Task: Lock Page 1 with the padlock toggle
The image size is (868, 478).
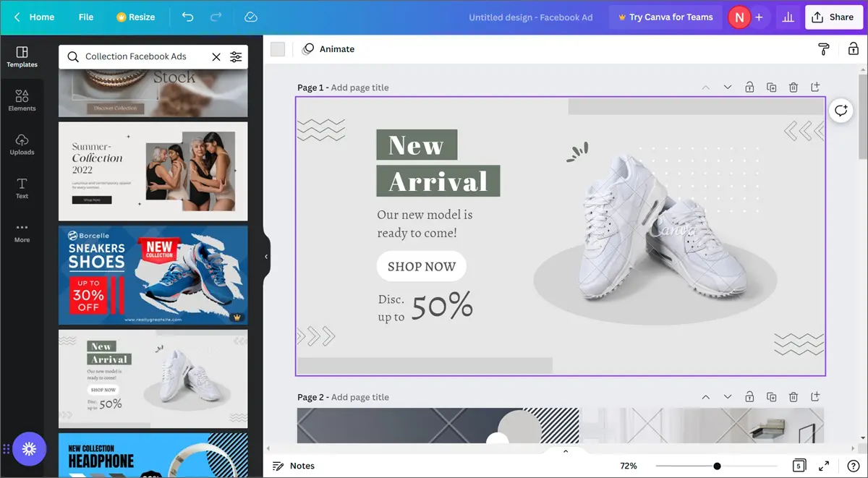Action: [x=749, y=87]
